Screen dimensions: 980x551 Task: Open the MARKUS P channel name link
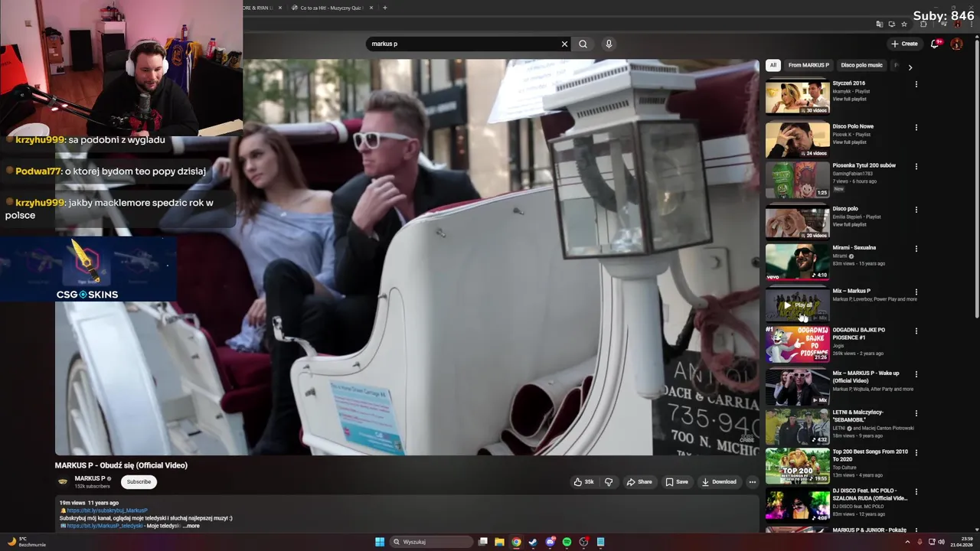tap(90, 478)
